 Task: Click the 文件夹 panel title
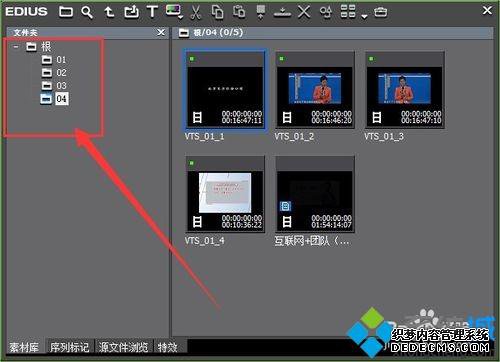tap(25, 33)
